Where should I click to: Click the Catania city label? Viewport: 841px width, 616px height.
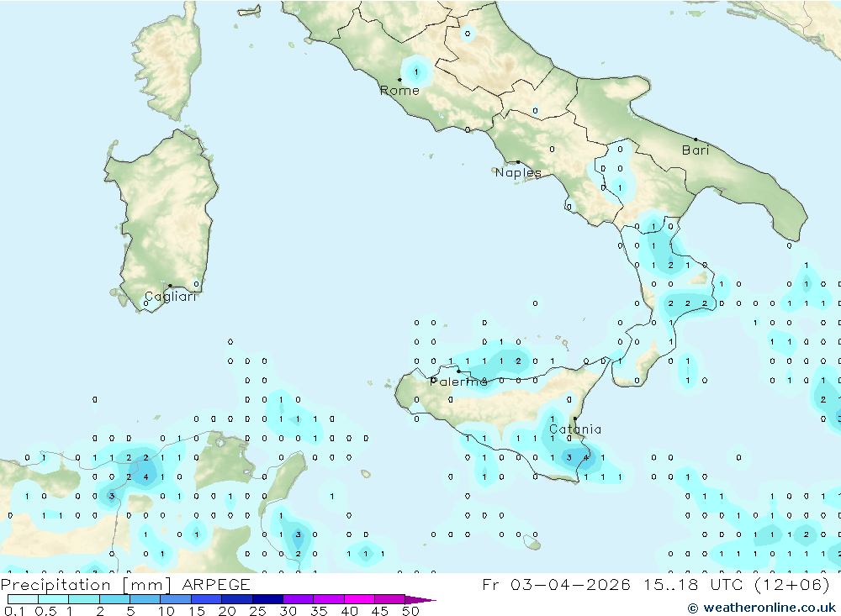575,429
